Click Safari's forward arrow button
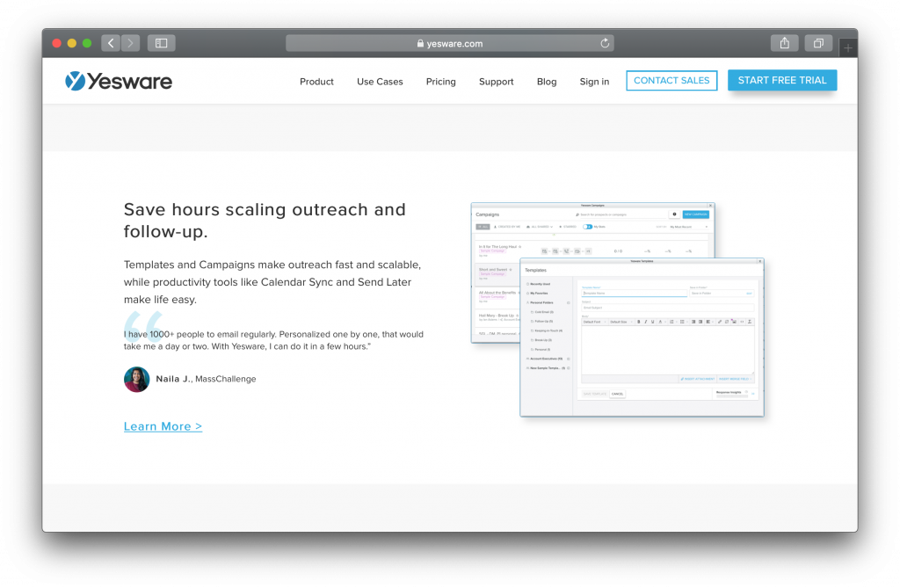The width and height of the screenshot is (900, 588). [130, 43]
